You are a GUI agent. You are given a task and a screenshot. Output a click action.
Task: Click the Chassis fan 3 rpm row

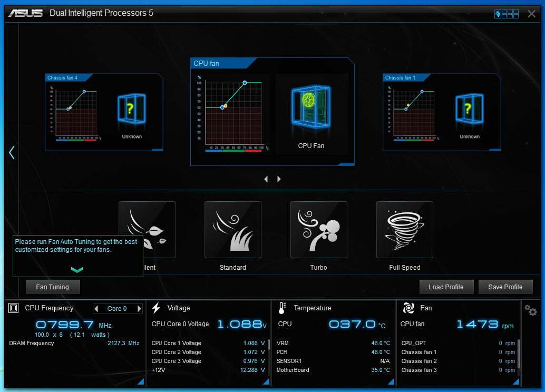(x=458, y=370)
